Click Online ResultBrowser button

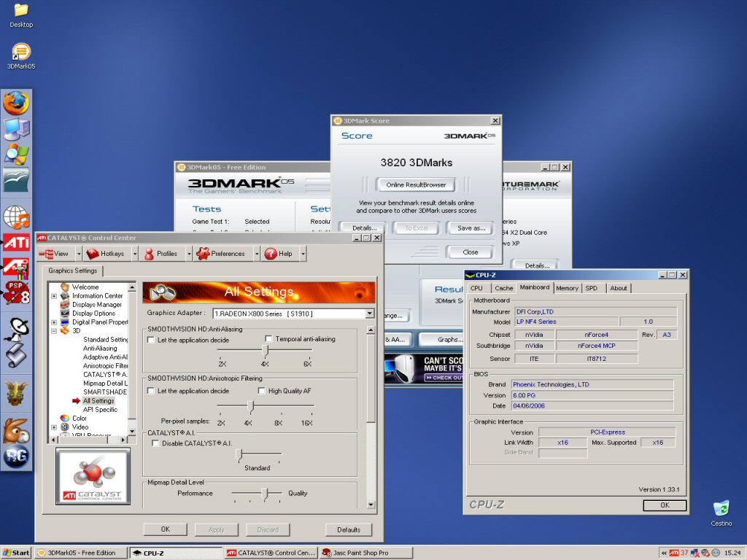tap(415, 184)
